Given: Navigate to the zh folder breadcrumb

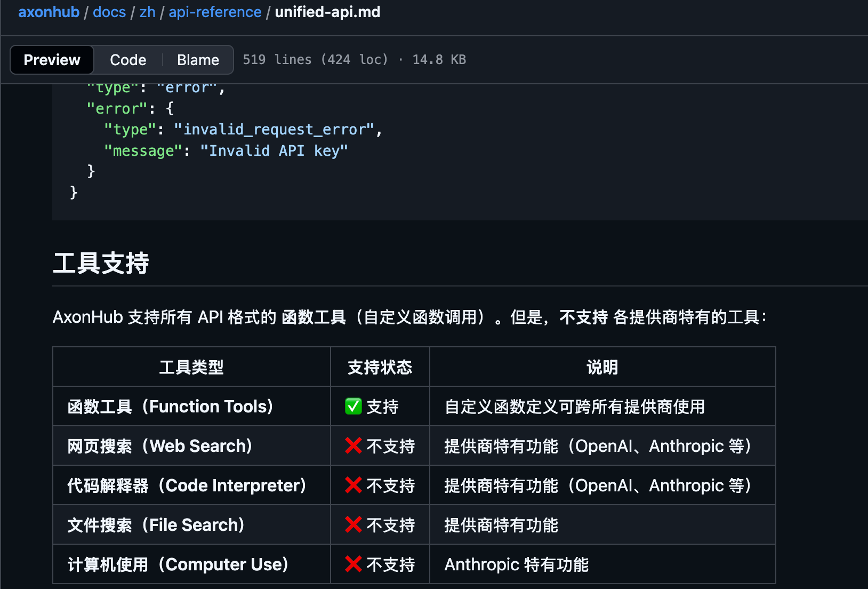Looking at the screenshot, I should [147, 12].
